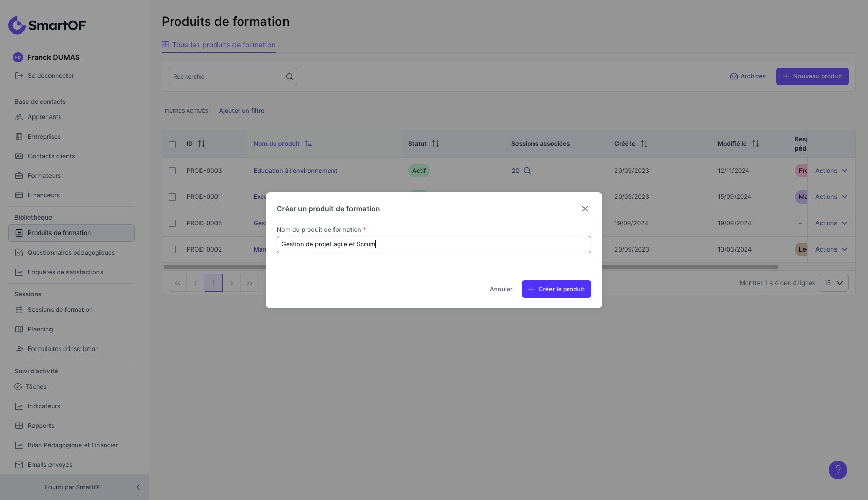Click the Nouveau produit button

click(x=812, y=76)
